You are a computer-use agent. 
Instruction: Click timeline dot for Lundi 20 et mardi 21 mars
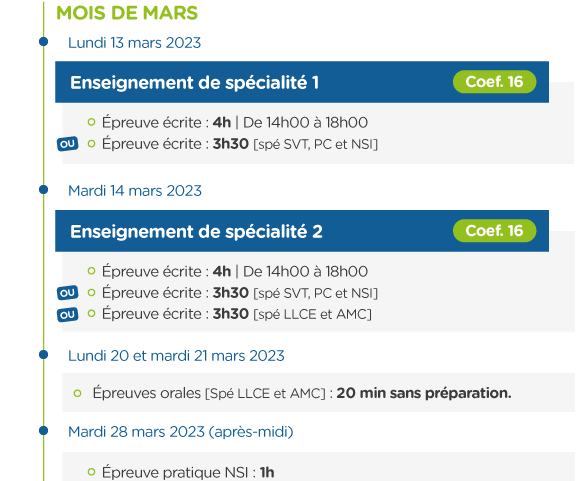point(44,354)
